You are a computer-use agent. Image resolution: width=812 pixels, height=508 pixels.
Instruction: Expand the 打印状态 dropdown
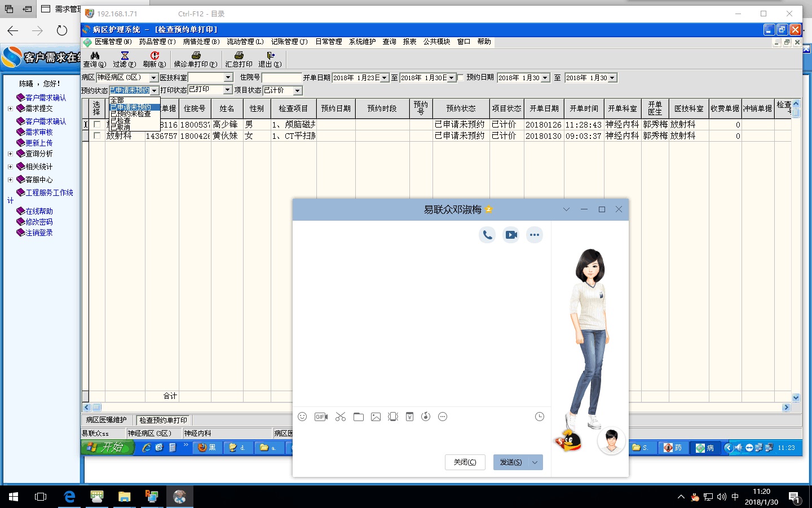(x=227, y=90)
